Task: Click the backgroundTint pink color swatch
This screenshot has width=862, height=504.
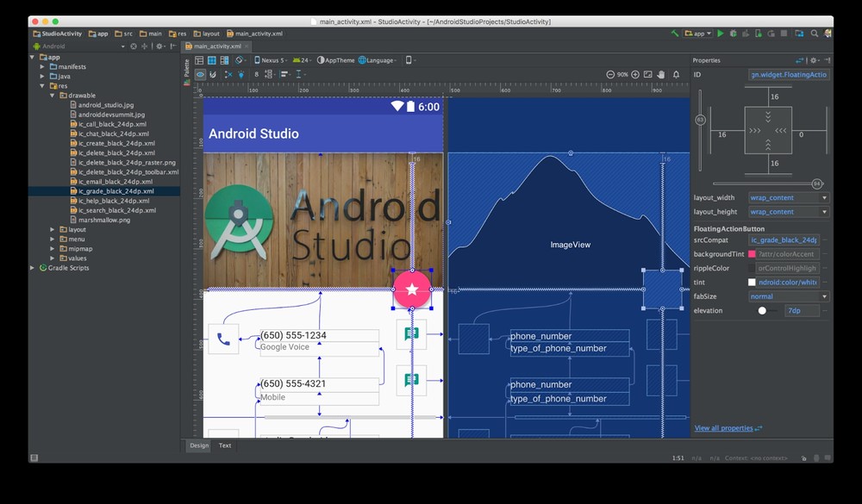Action: (x=752, y=254)
